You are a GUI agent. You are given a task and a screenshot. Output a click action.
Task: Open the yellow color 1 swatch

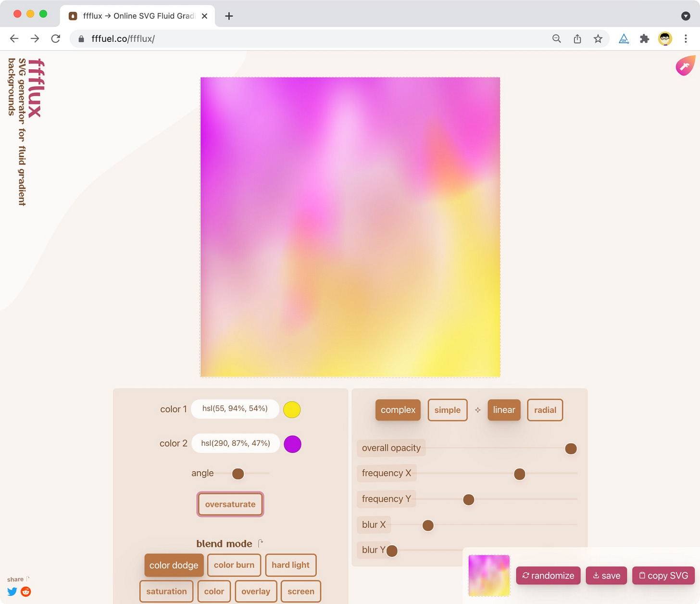coord(292,410)
